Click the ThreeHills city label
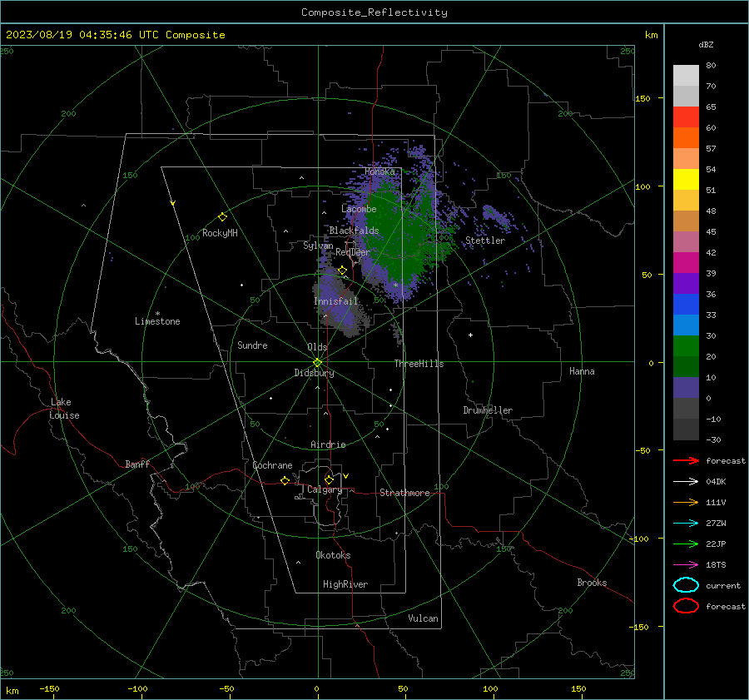The image size is (749, 700). [419, 364]
